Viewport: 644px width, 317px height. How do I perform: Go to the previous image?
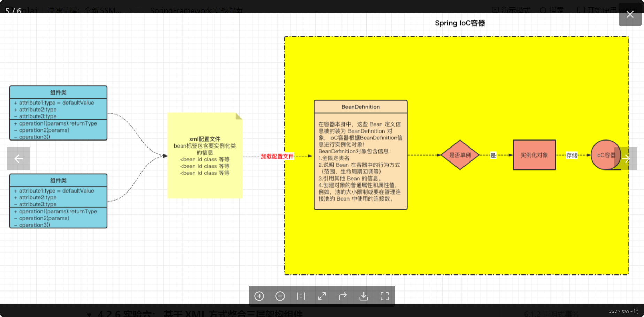click(18, 159)
